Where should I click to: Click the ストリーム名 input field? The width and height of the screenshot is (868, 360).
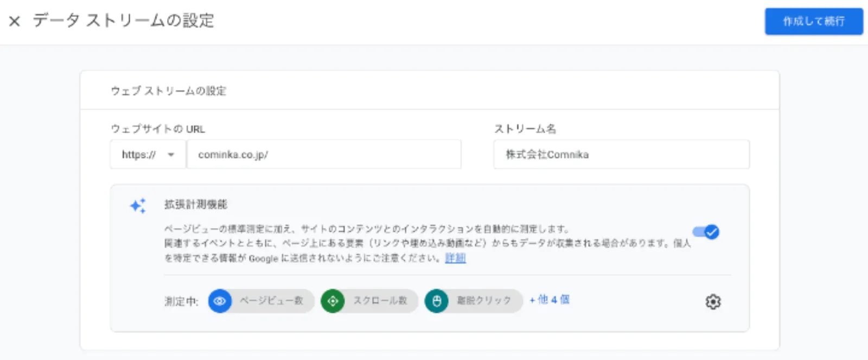pyautogui.click(x=621, y=155)
